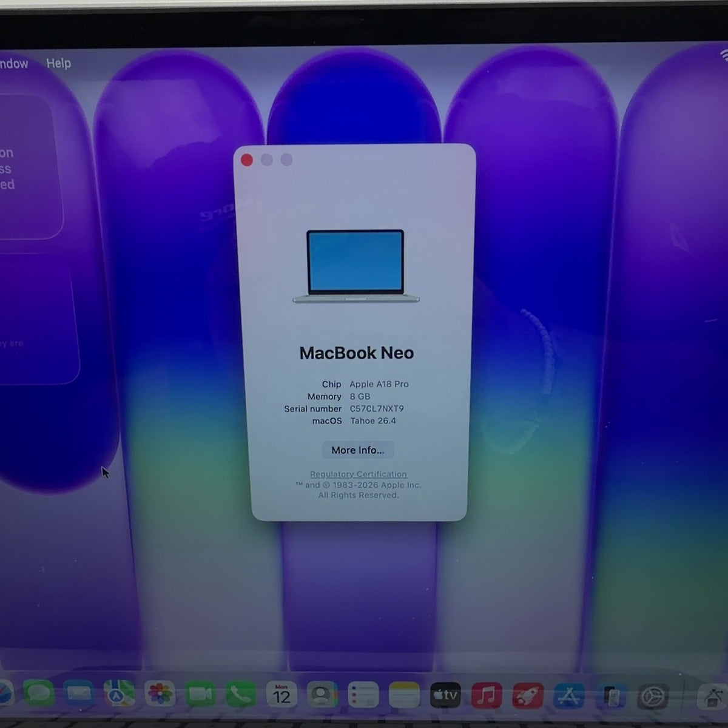This screenshot has width=728, height=728.
Task: Open the Help menu
Action: [x=58, y=63]
